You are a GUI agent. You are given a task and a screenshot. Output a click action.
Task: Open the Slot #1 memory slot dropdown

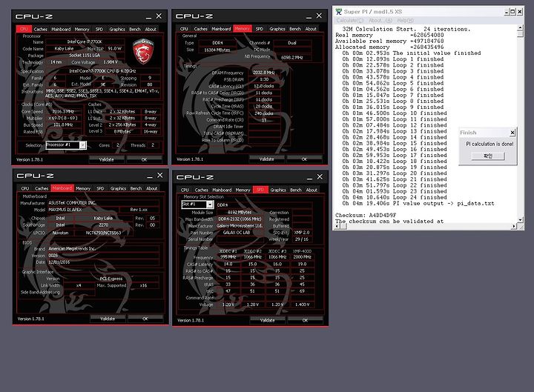click(x=210, y=205)
